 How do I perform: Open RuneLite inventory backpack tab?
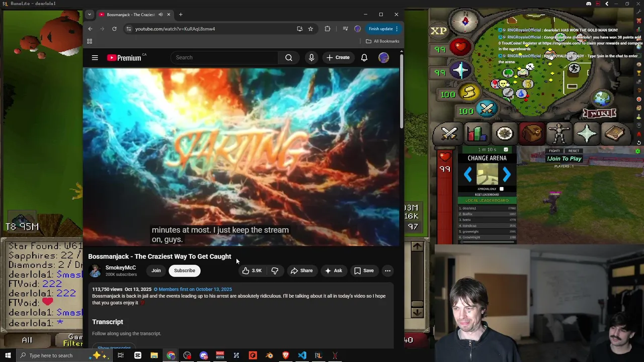coord(532,133)
